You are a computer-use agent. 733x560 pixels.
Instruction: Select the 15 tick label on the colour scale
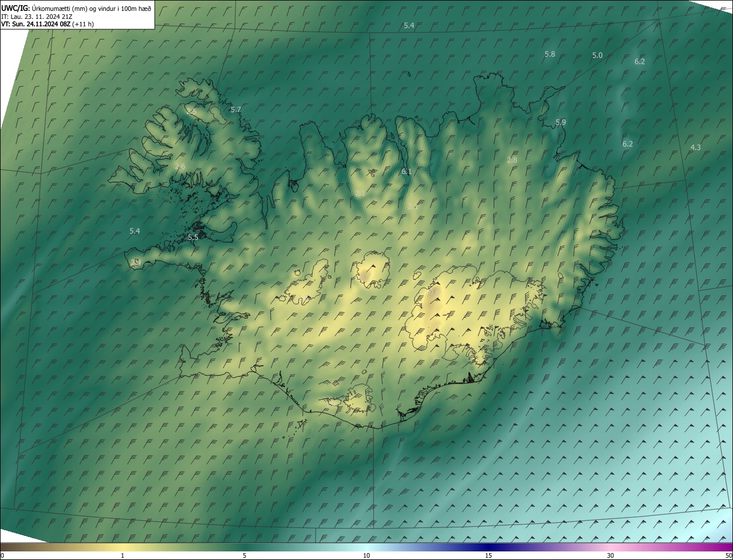point(488,555)
